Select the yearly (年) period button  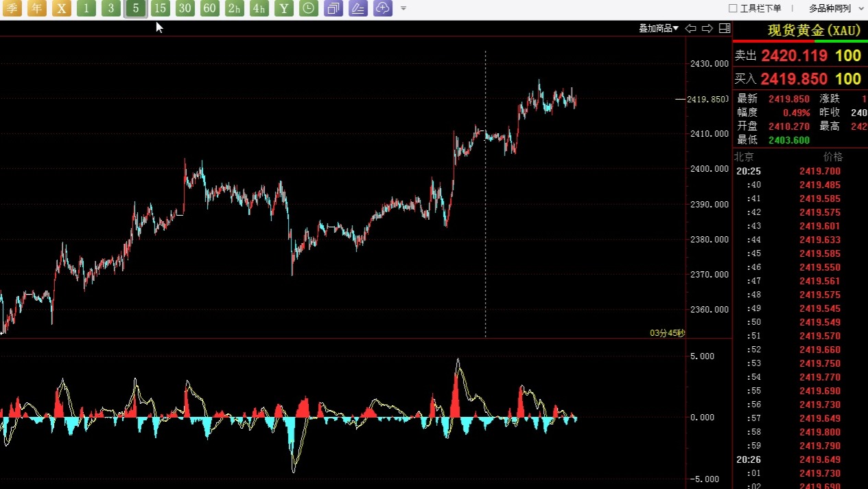click(x=37, y=8)
